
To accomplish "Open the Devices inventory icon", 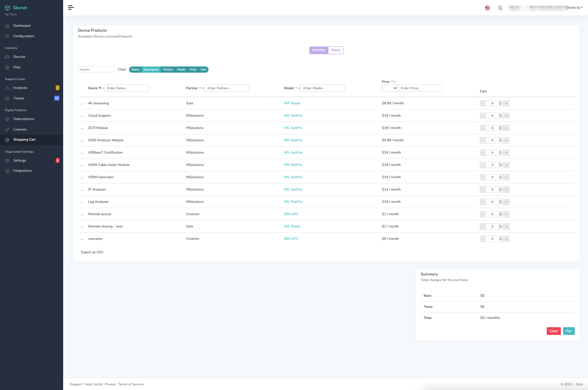I will [x=7, y=57].
